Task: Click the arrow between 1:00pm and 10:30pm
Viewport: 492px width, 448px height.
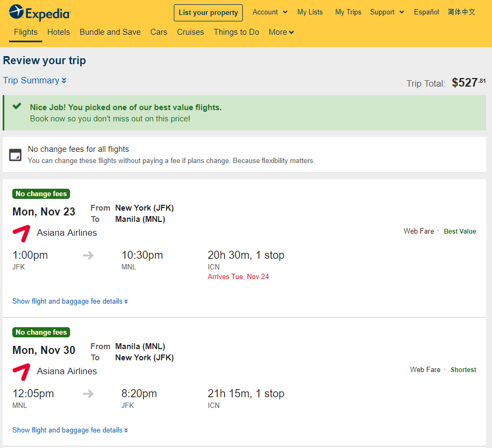Action: (x=88, y=256)
